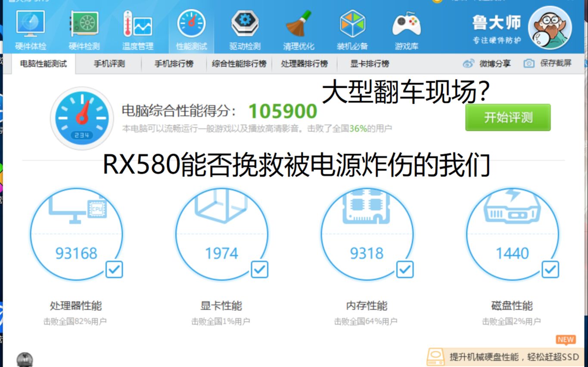The image size is (588, 367).
Task: Click the 处理器性能 label
Action: point(76,306)
